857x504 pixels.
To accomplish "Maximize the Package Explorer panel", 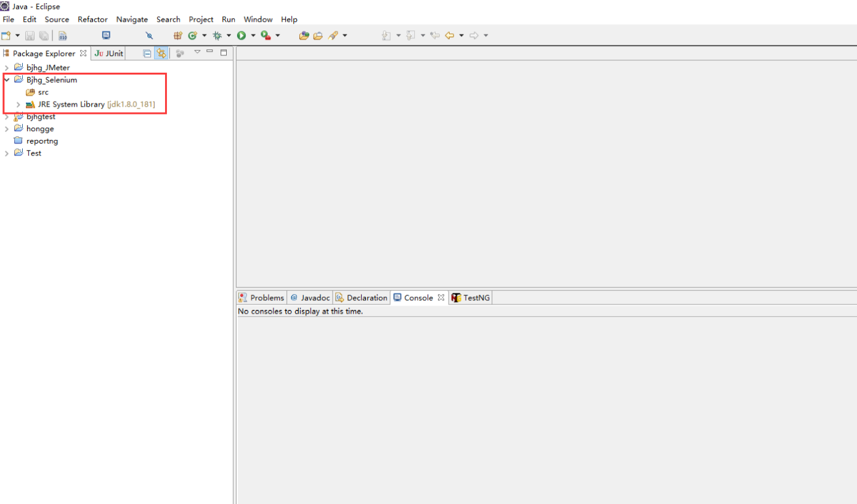I will (x=224, y=52).
